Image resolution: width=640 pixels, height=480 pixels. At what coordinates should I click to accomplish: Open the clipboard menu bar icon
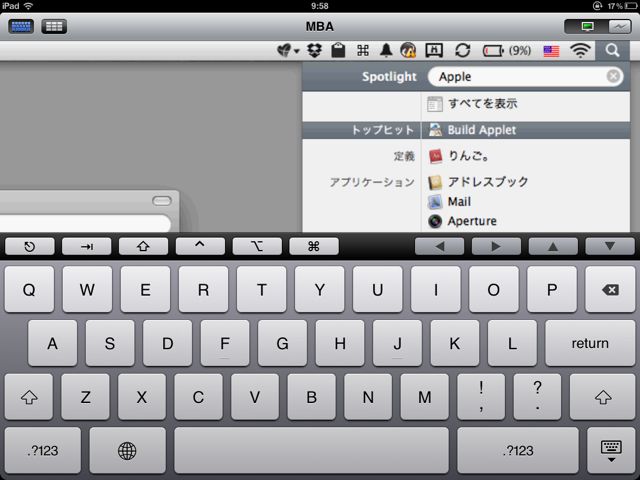[x=338, y=51]
